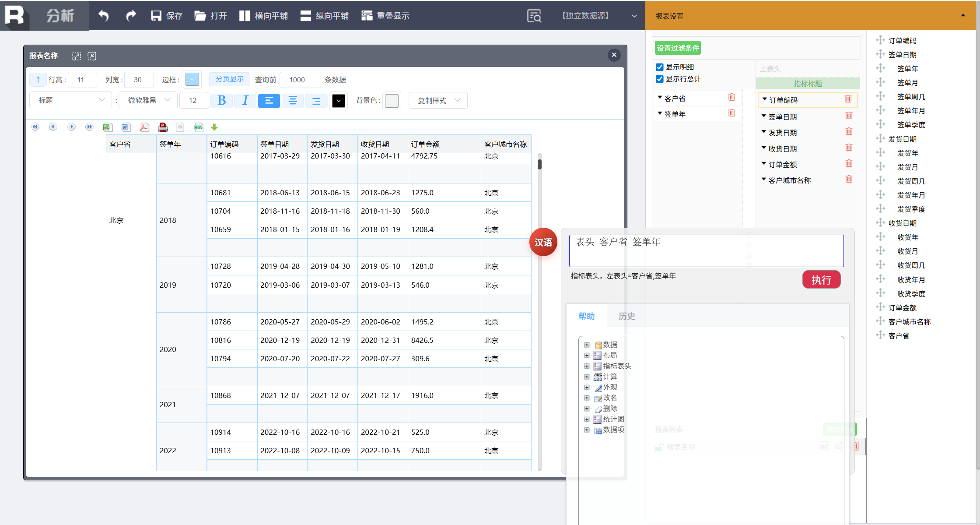
Task: Toggle 分页显示 pagination button
Action: click(229, 79)
